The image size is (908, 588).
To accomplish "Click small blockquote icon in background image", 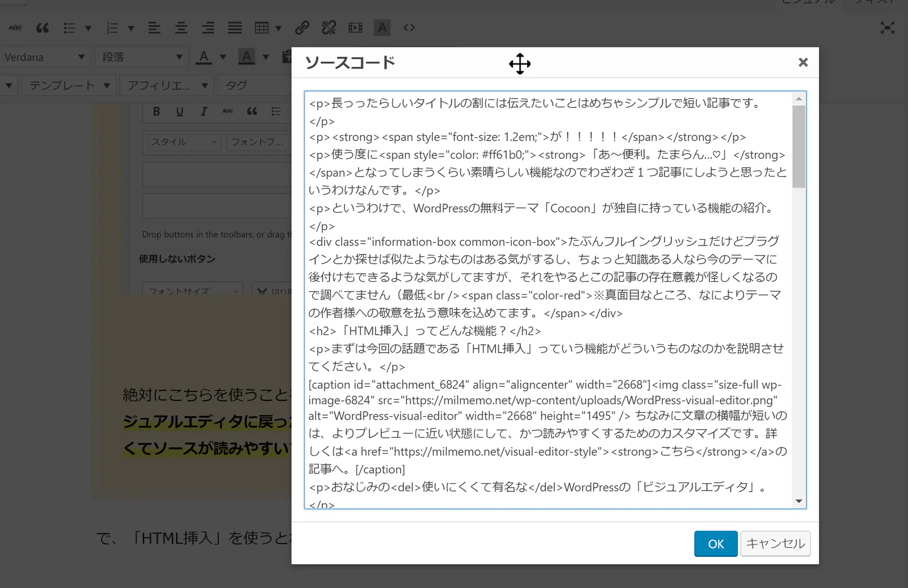I will [x=252, y=111].
